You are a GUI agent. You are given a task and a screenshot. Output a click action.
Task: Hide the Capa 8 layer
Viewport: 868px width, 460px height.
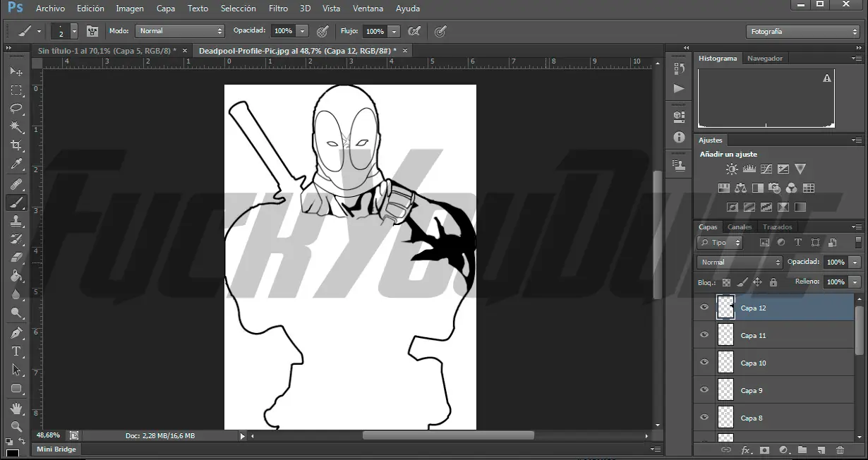704,418
